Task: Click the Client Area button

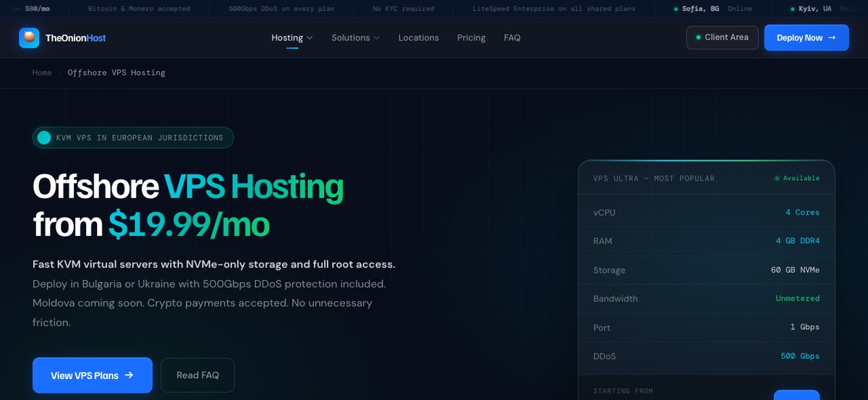Action: 723,38
